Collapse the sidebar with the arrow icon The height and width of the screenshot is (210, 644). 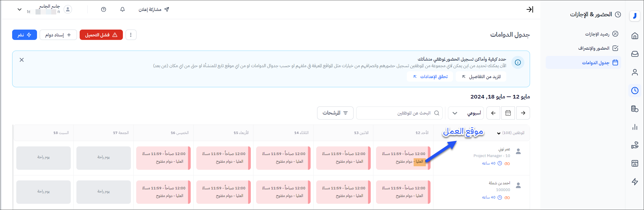pyautogui.click(x=529, y=9)
